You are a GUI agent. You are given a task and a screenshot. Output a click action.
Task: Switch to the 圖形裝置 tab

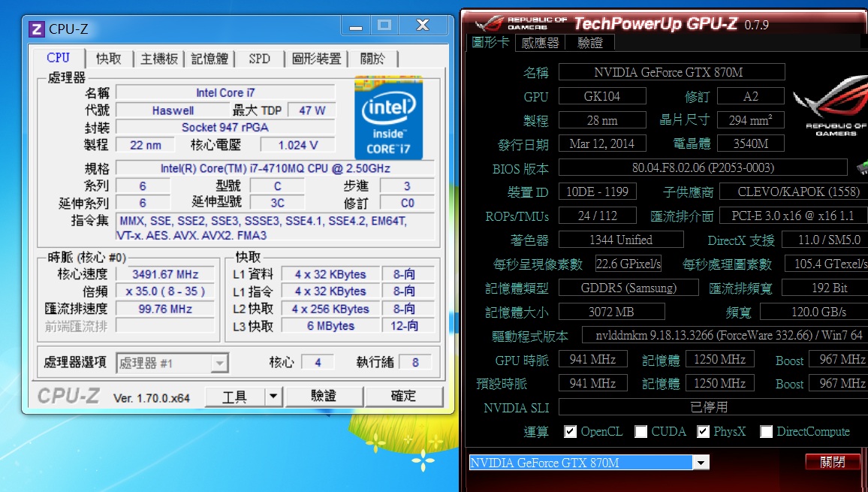click(316, 59)
